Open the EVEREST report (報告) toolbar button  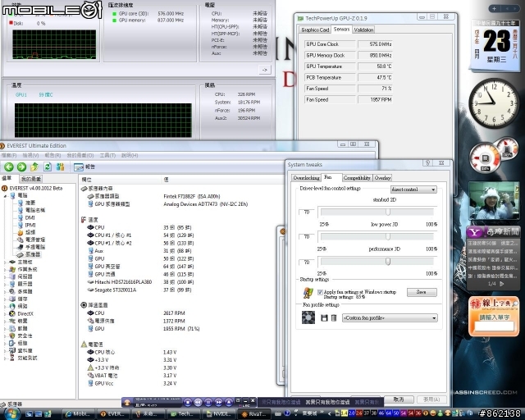pyautogui.click(x=84, y=167)
